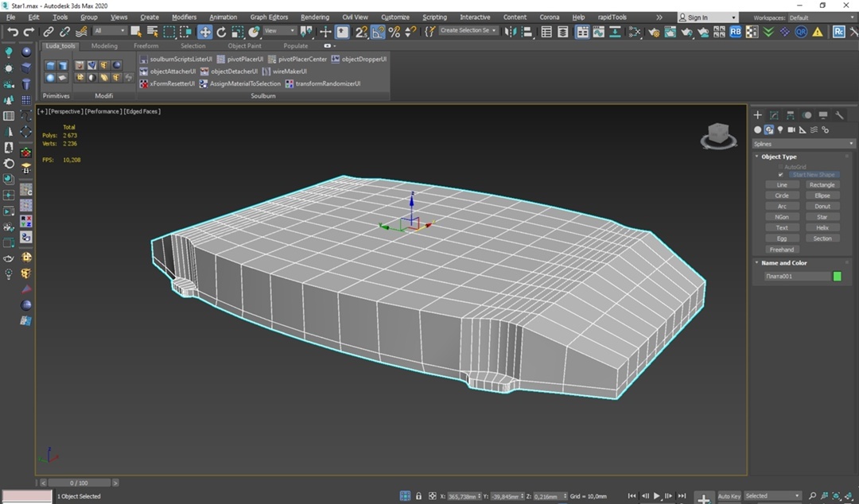This screenshot has height=504, width=859.
Task: Open the selection filter All dropdown
Action: (110, 31)
